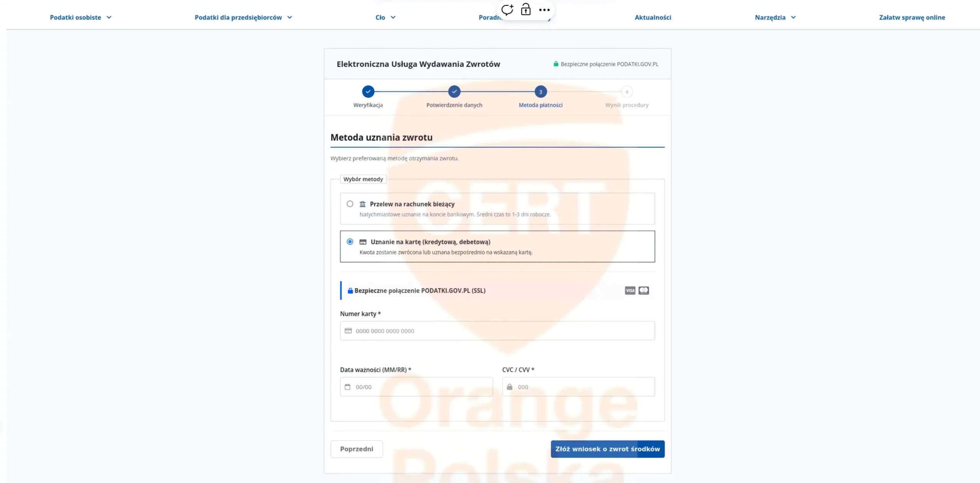Click Złóż wniosek o zwrot środków button
Image resolution: width=980 pixels, height=483 pixels.
608,449
